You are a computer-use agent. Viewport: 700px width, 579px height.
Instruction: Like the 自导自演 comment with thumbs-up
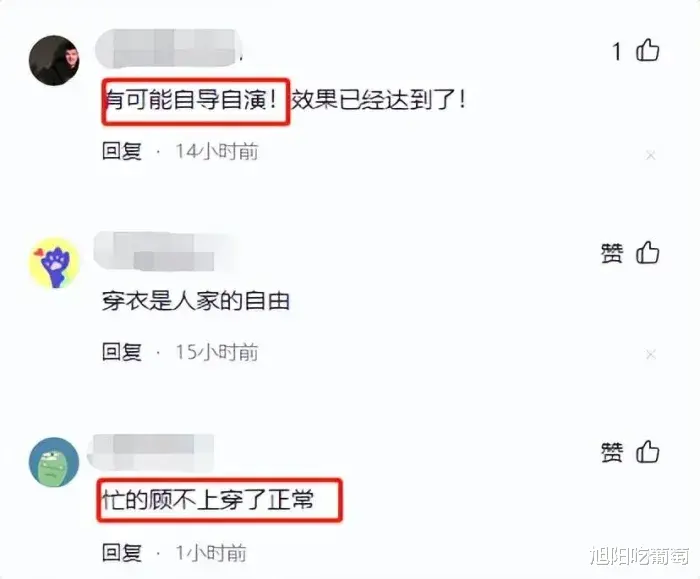tap(647, 50)
